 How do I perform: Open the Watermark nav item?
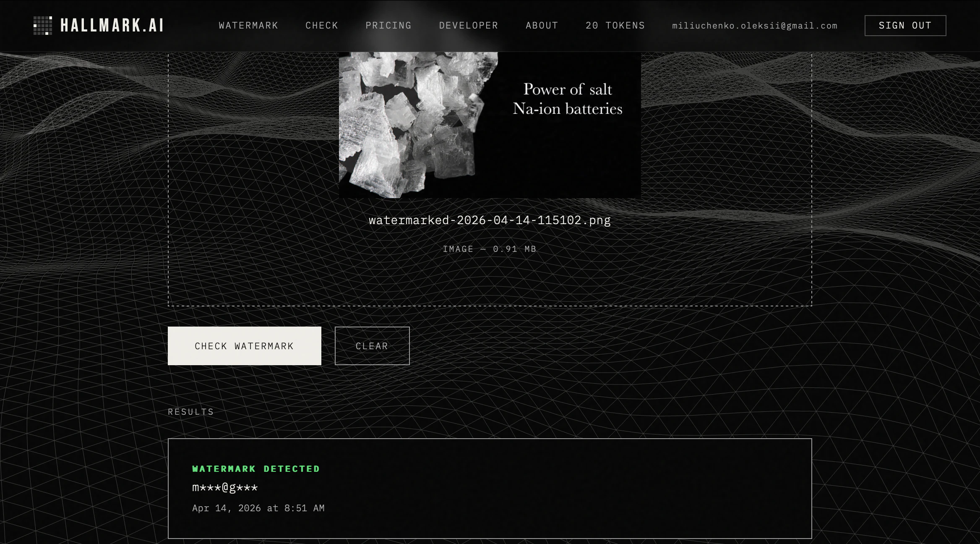248,26
